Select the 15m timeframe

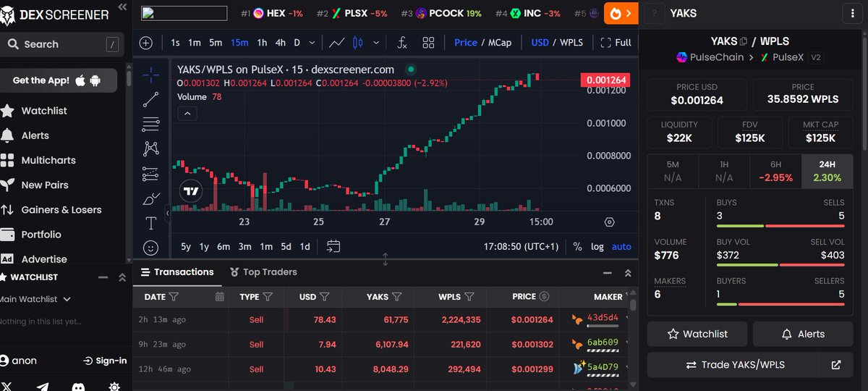pos(239,43)
